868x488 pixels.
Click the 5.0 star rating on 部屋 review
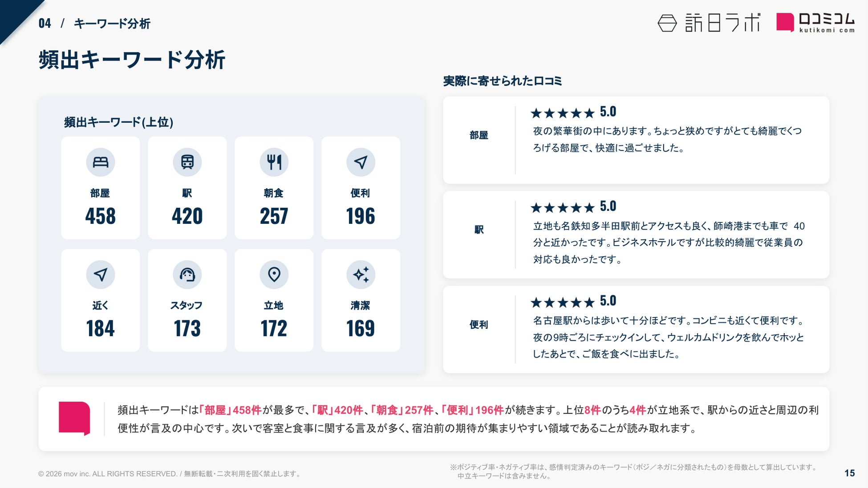(573, 112)
